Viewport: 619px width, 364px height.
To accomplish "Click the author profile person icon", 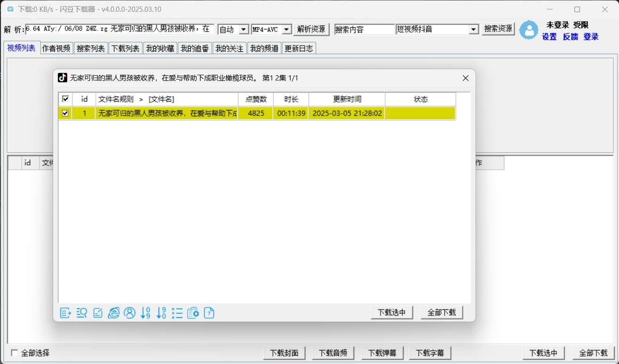I will (130, 313).
